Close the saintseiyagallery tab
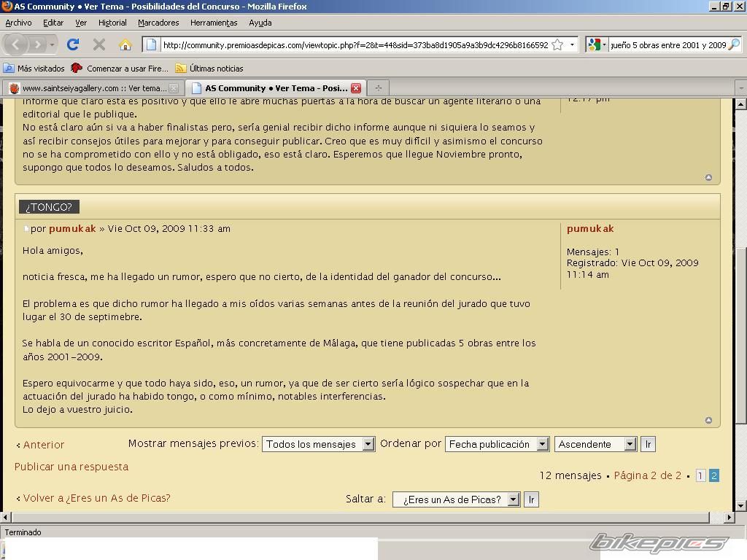The width and height of the screenshot is (747, 560). point(174,88)
